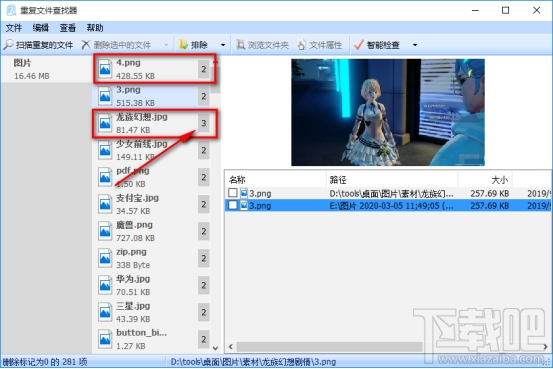The width and height of the screenshot is (553, 369).
Task: Select the pdf.png entry
Action: [x=152, y=177]
